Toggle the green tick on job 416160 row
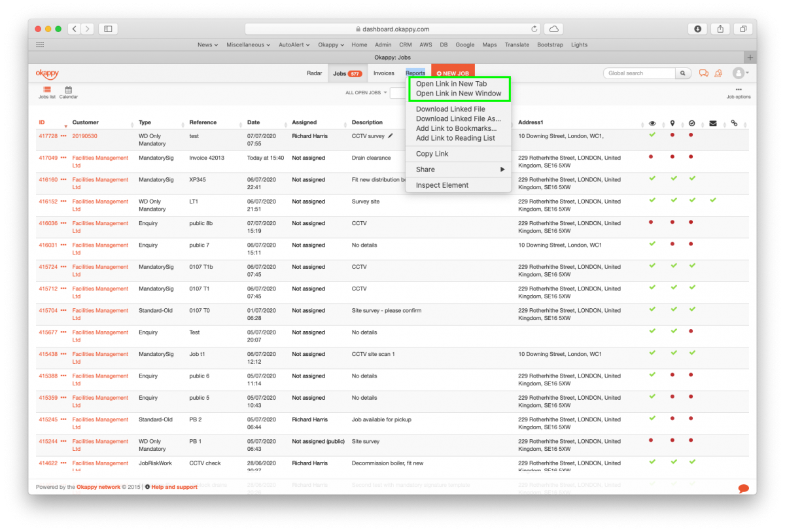Viewport: 785px width, 532px height. [652, 179]
